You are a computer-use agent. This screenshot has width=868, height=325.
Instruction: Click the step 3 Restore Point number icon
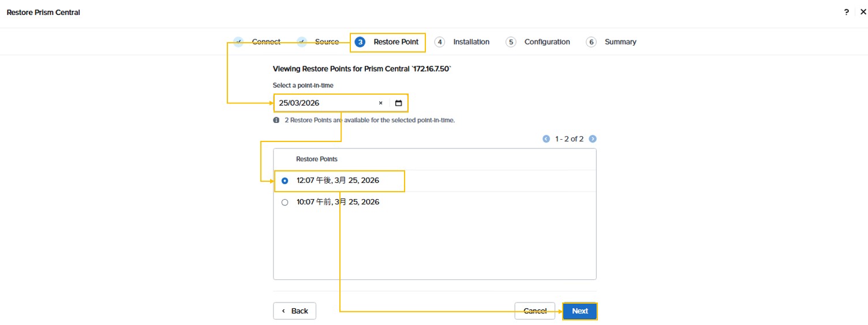[360, 42]
